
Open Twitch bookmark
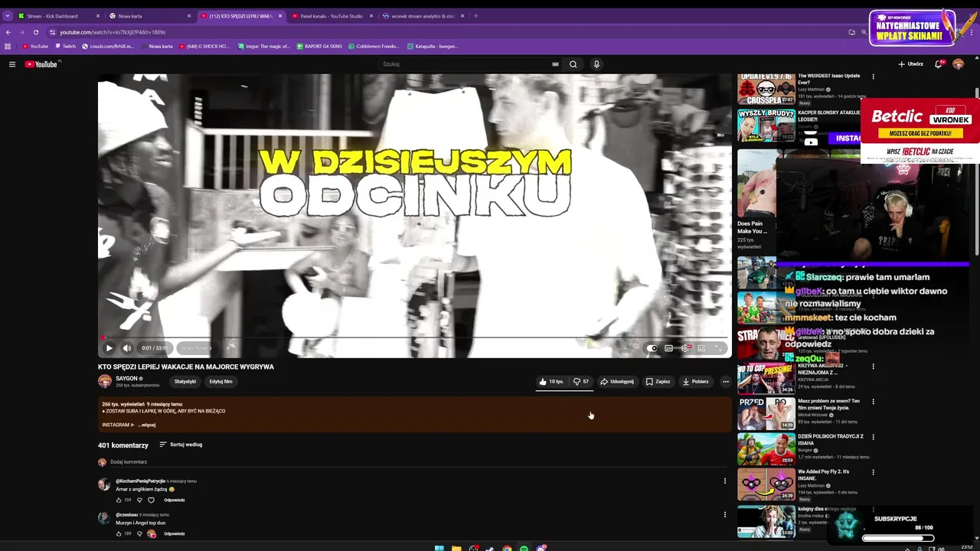[x=65, y=46]
